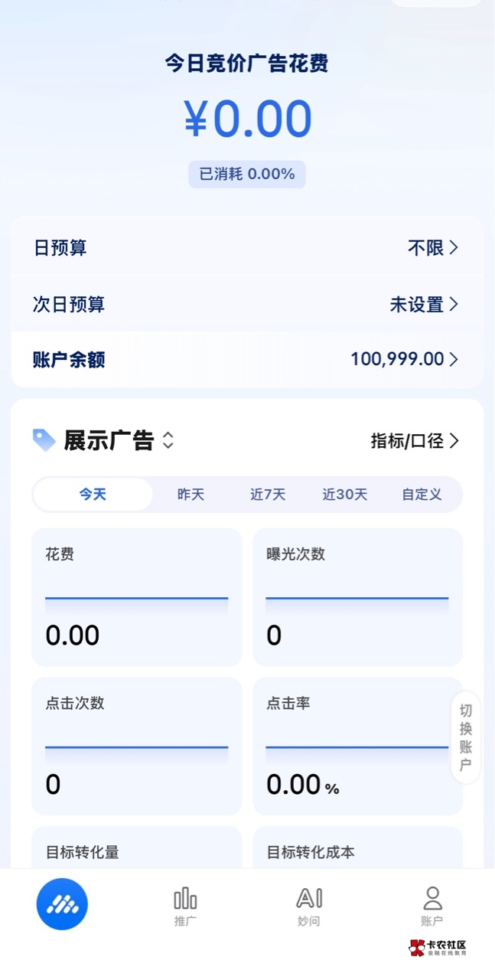Open the 指标/口径 settings link
The image size is (495, 980).
click(415, 441)
